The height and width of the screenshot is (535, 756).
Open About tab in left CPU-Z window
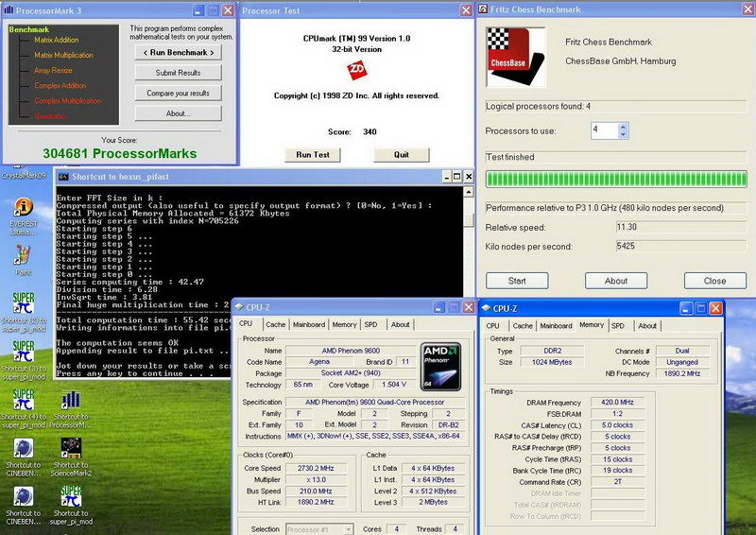pos(400,324)
